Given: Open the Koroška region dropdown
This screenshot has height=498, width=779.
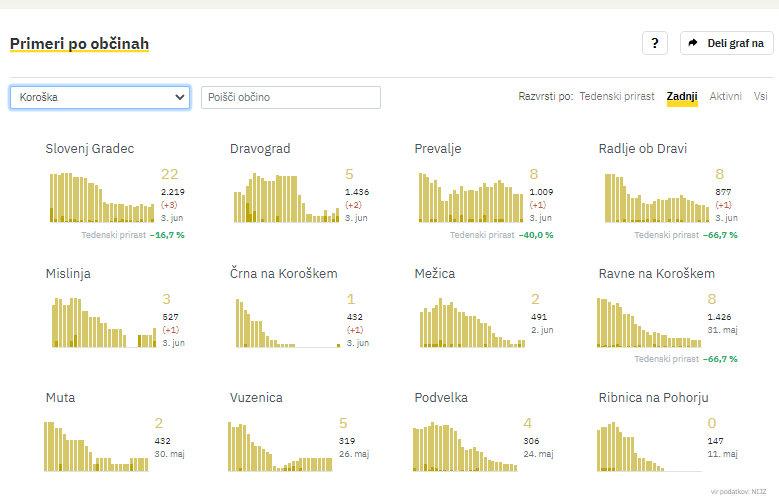Looking at the screenshot, I should [x=99, y=97].
